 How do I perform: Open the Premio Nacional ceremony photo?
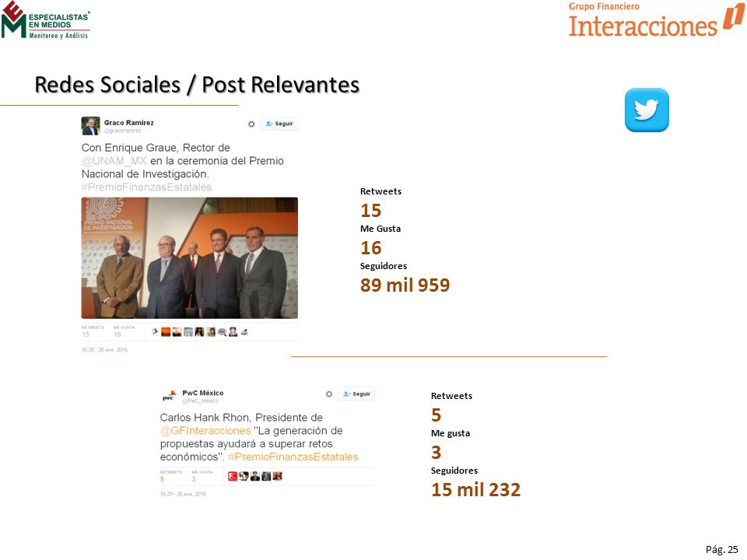click(190, 258)
